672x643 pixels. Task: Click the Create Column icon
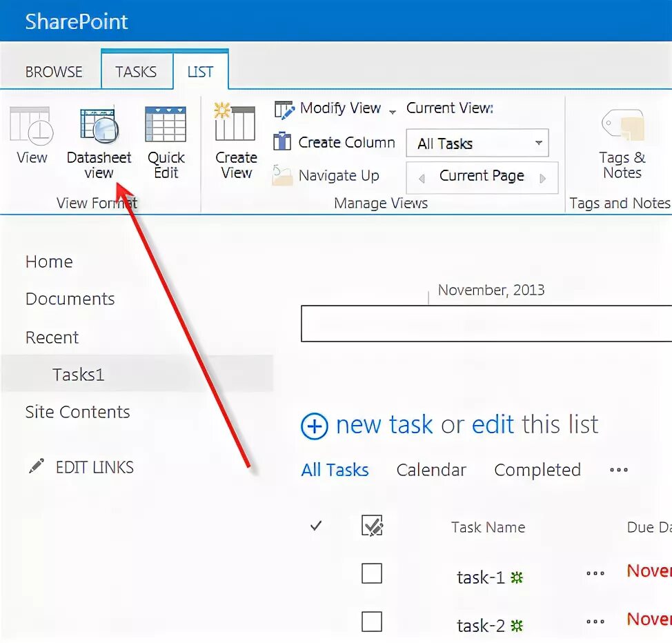(x=282, y=141)
